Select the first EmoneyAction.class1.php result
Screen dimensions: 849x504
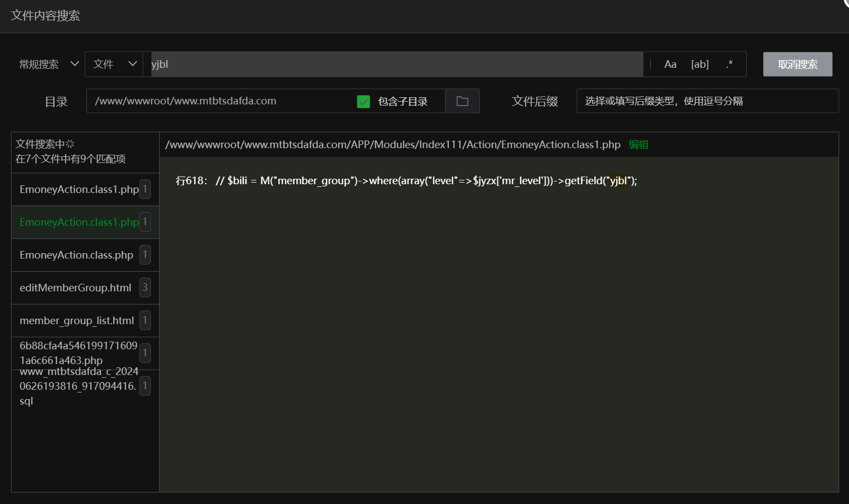point(79,190)
